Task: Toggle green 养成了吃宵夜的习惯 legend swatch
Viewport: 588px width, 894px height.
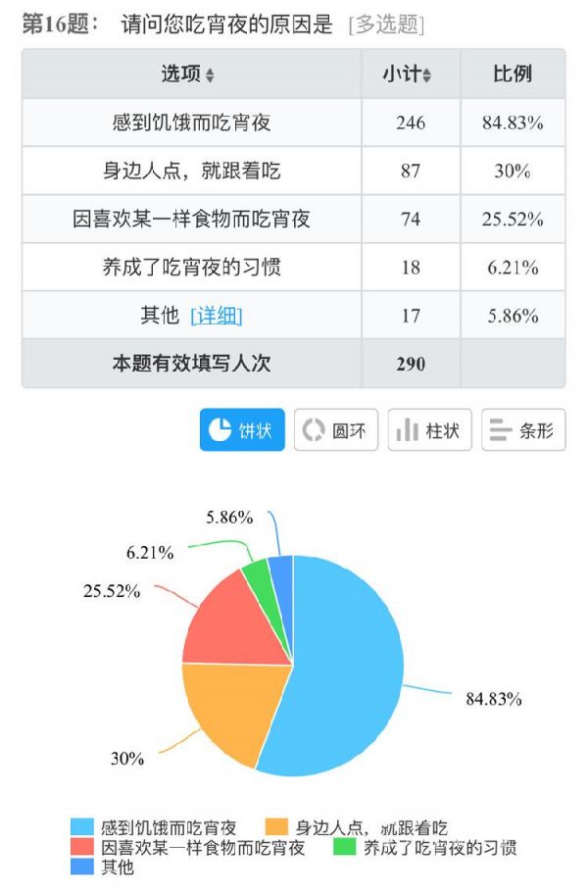Action: coord(345,847)
